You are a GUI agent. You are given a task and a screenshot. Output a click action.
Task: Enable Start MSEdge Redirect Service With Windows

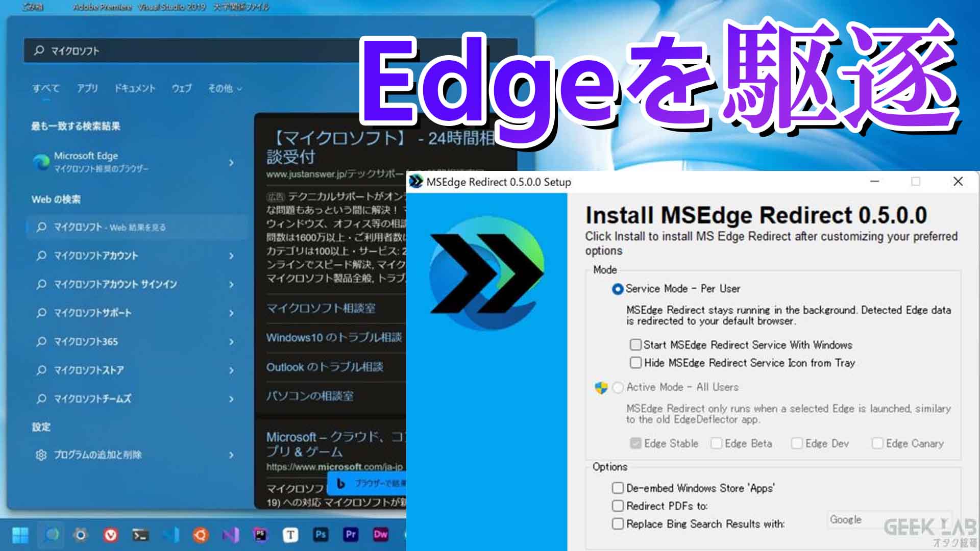tap(635, 345)
